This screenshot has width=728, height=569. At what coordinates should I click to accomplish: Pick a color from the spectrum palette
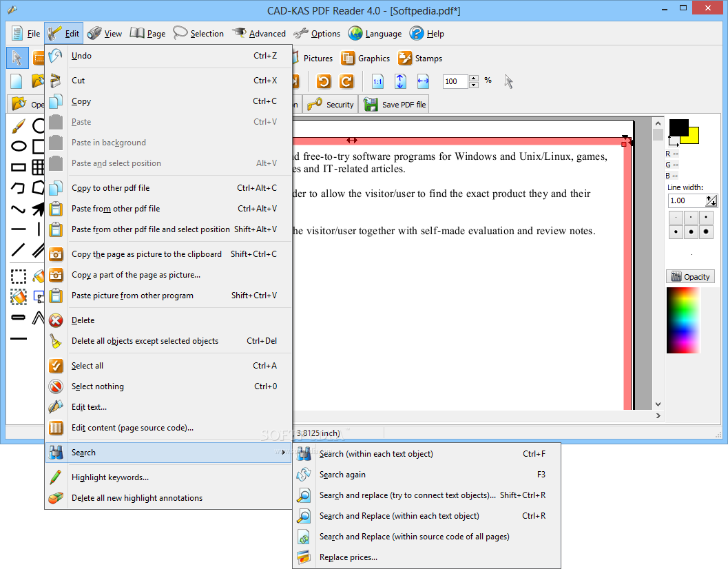click(683, 320)
